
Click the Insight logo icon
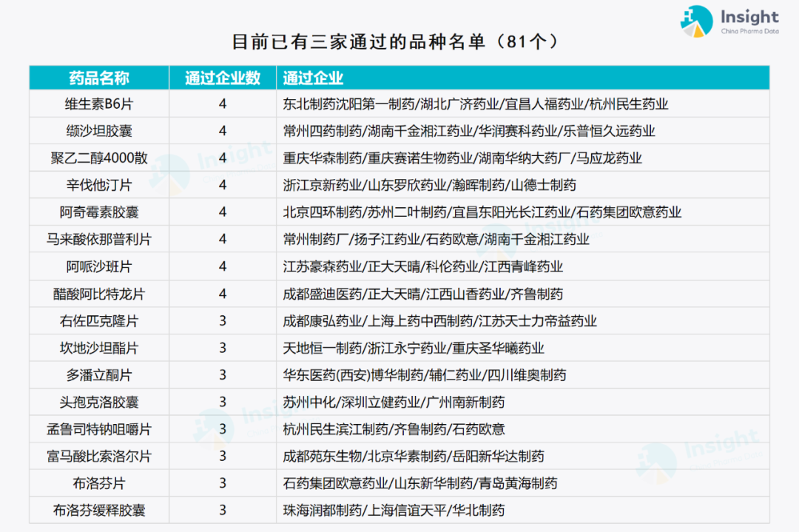(697, 21)
